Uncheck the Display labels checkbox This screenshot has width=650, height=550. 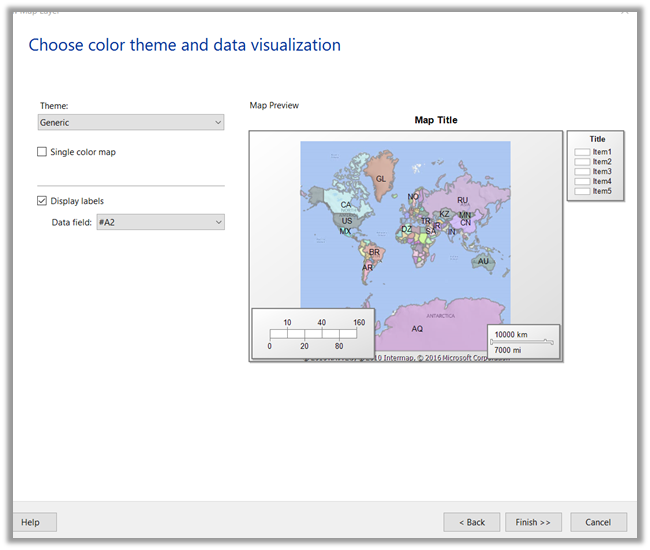pos(42,201)
